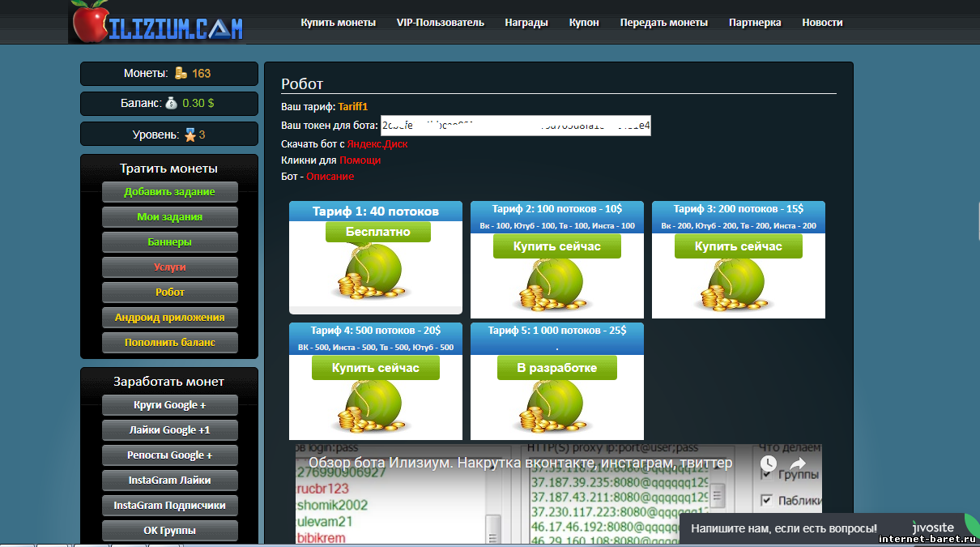This screenshot has width=980, height=547.
Task: Click the Тариф 2: 100 потоков - 10$ heading
Action: coord(557,209)
